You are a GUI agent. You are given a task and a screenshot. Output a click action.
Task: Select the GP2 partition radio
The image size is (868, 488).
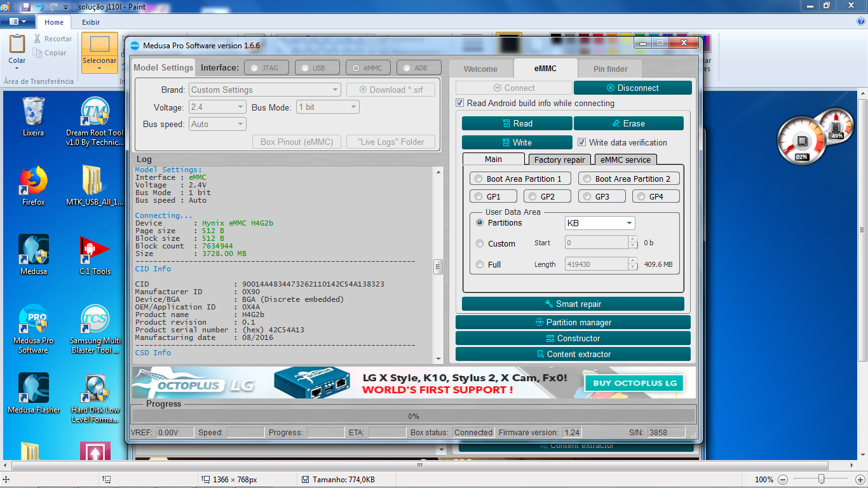532,197
